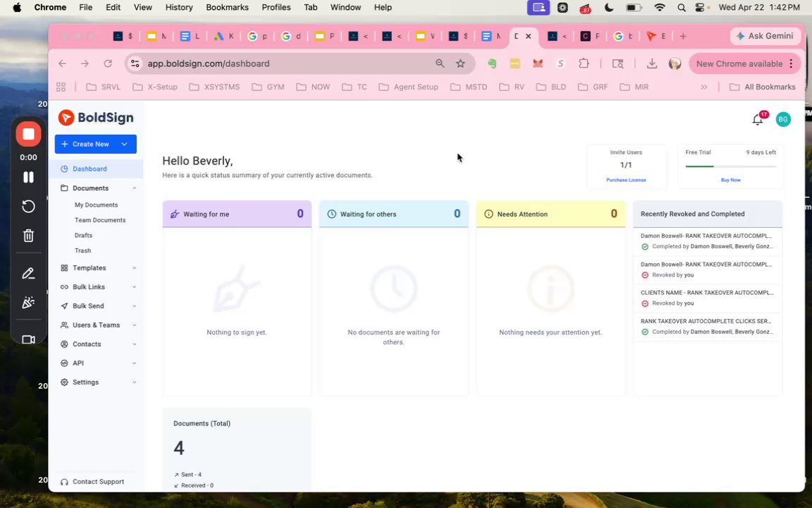Click the Dashboard sidebar icon

64,169
